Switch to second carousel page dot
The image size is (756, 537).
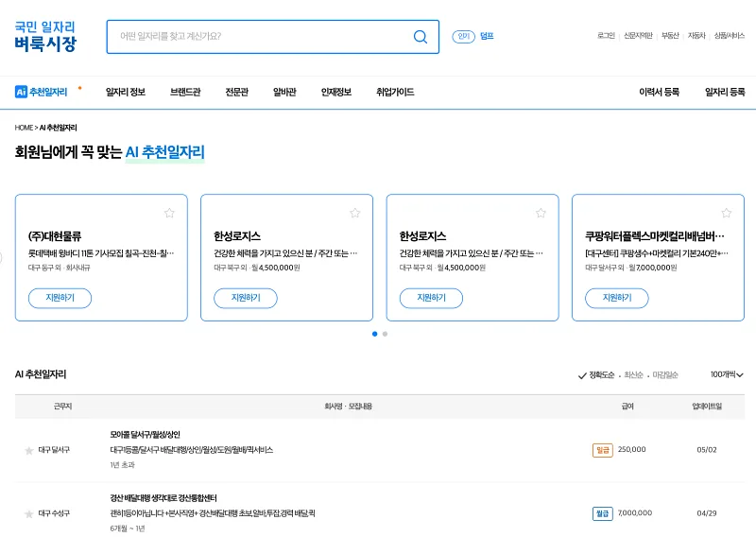385,334
